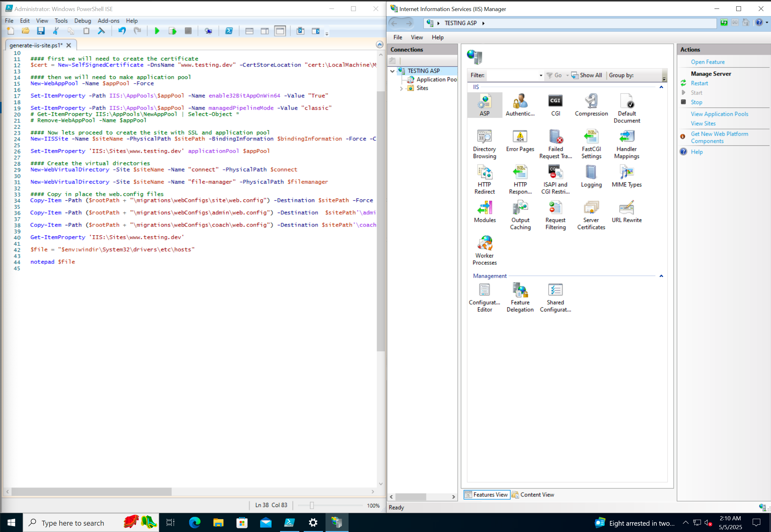Adjust the ISE zoom slider

tap(312, 505)
